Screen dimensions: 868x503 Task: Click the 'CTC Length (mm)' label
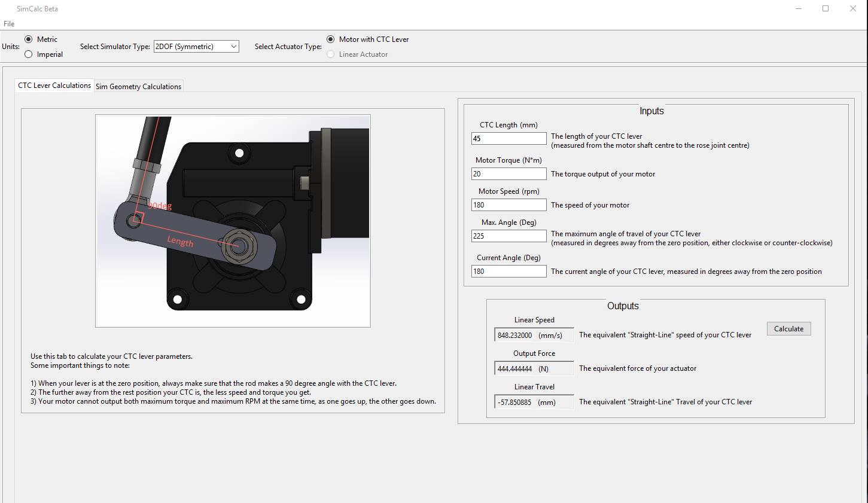[x=508, y=125]
